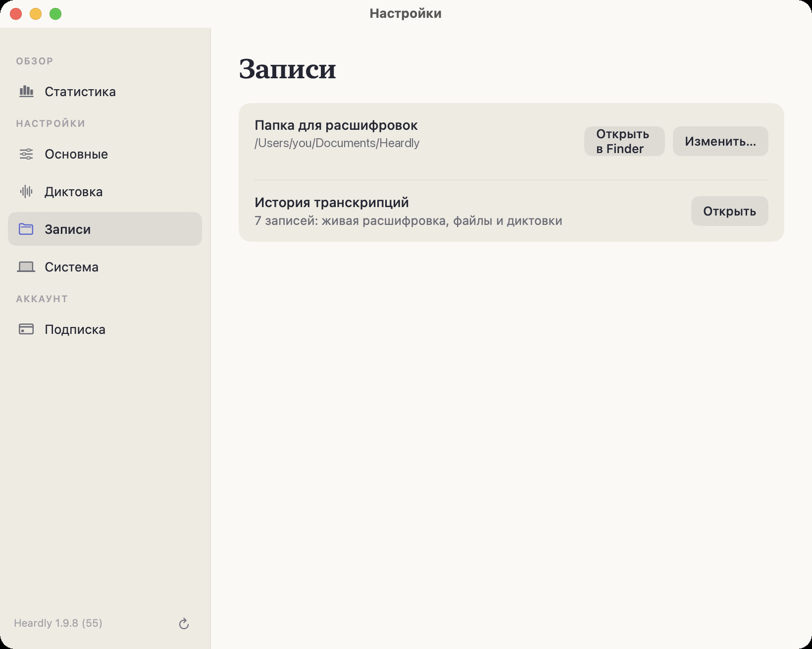Close the Настройки window
The image size is (812, 649).
point(16,14)
